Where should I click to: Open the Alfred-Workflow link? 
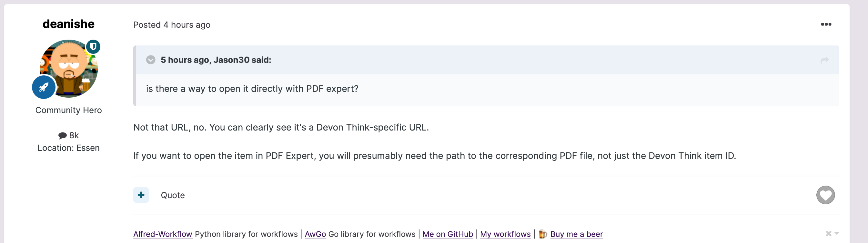(x=163, y=234)
